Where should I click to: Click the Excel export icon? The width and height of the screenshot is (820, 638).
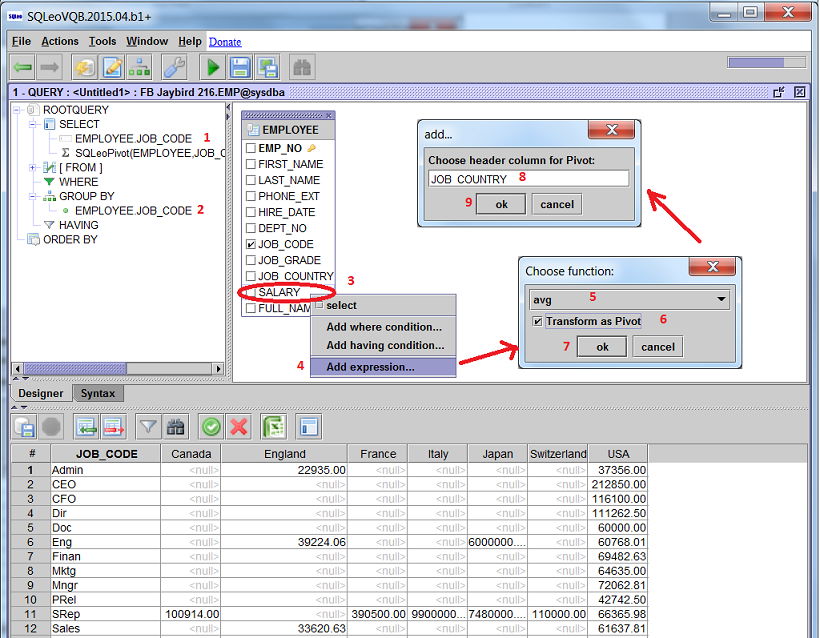(x=273, y=427)
